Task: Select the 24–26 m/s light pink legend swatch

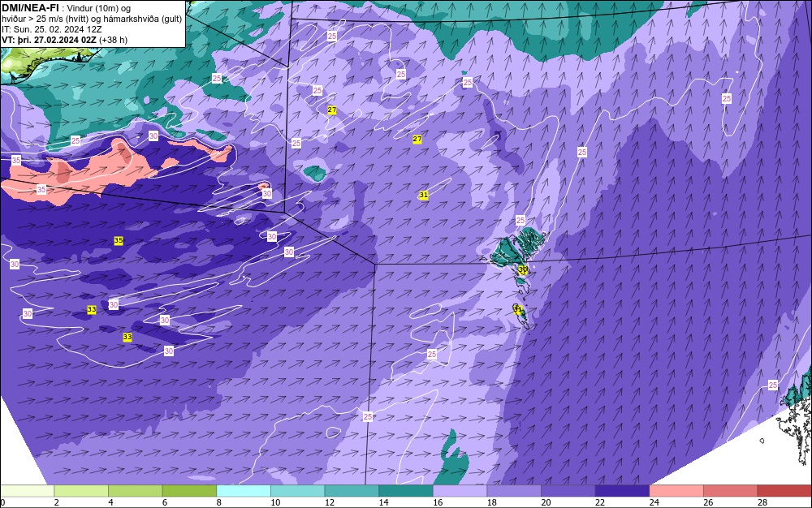Action: (676, 491)
